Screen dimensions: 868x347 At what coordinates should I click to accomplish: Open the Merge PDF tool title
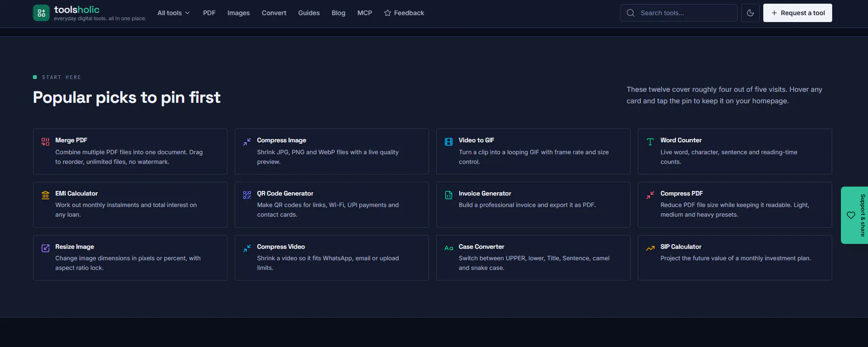point(71,140)
